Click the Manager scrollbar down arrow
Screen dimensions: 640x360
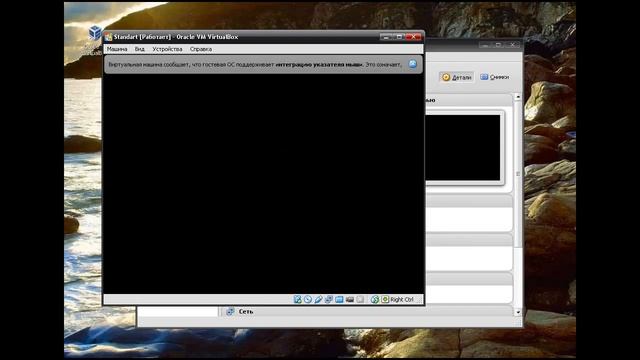coord(518,312)
